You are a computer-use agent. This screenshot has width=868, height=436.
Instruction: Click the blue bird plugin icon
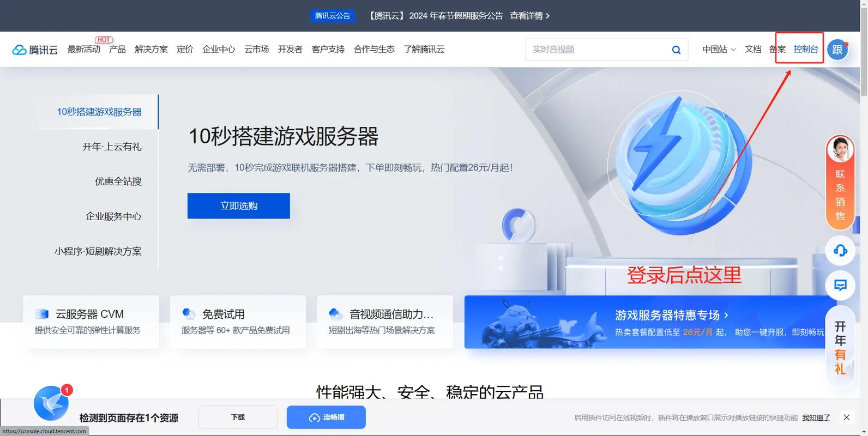pyautogui.click(x=51, y=404)
